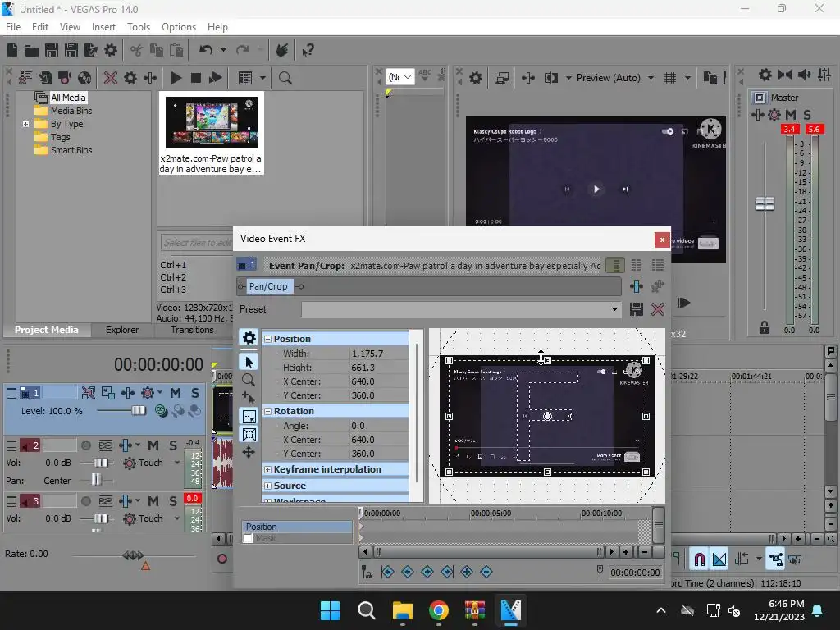Collapse the Position properties group
The width and height of the screenshot is (840, 630).
(268, 339)
